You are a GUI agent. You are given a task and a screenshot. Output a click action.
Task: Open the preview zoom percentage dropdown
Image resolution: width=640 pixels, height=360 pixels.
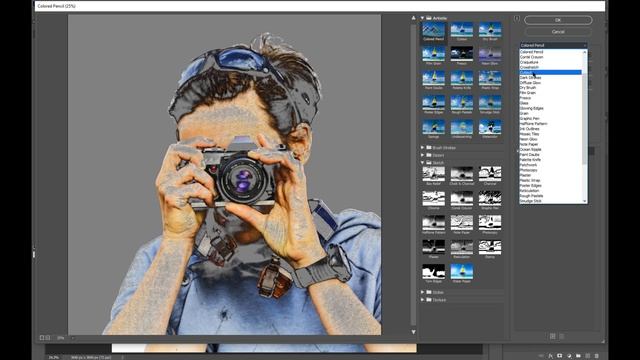click(73, 338)
